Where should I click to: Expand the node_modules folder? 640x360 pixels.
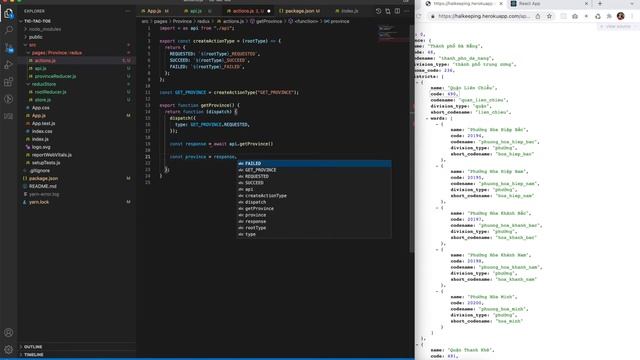coord(43,29)
